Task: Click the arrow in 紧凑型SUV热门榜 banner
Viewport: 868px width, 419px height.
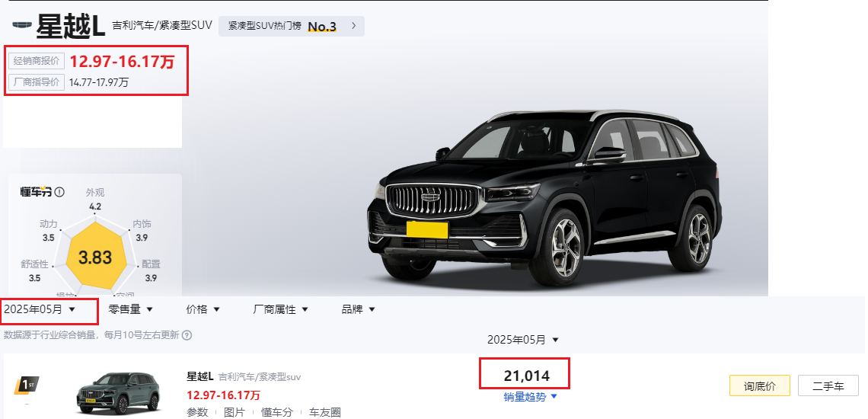Action: pyautogui.click(x=354, y=25)
